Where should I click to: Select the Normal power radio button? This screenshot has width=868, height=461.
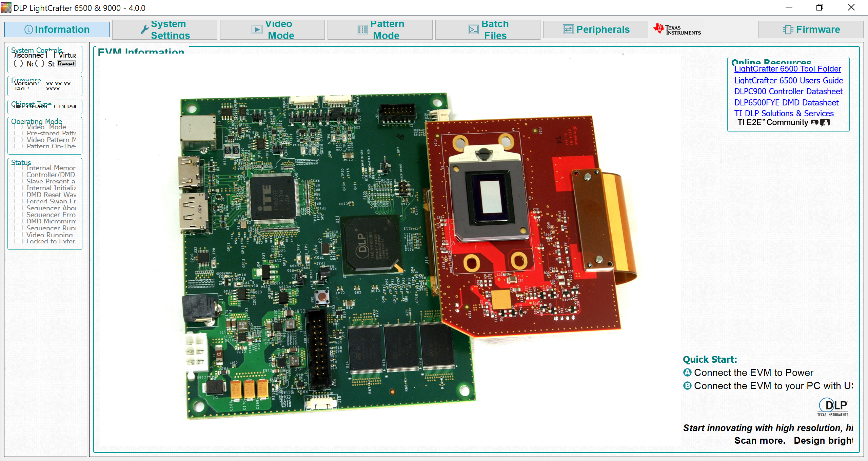(18, 64)
